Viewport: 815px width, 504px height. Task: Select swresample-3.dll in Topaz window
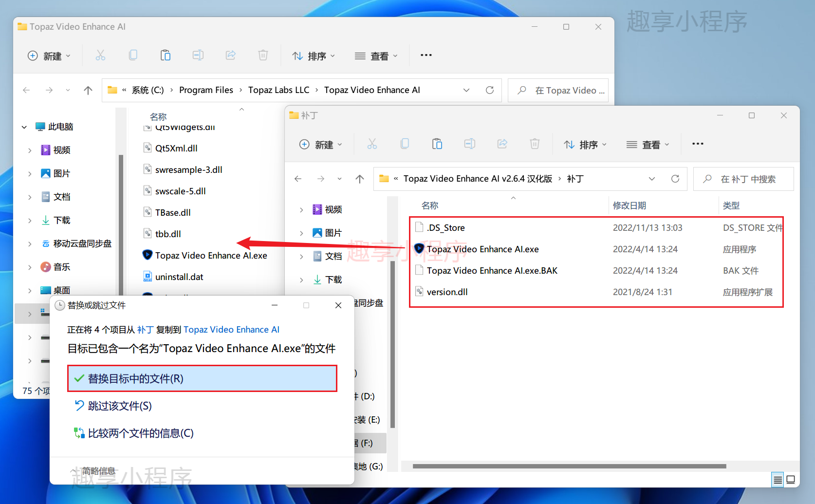[188, 169]
